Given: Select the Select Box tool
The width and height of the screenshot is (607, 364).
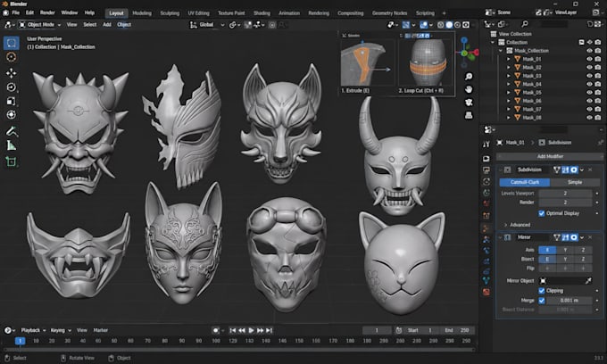Looking at the screenshot, I should pyautogui.click(x=12, y=43).
